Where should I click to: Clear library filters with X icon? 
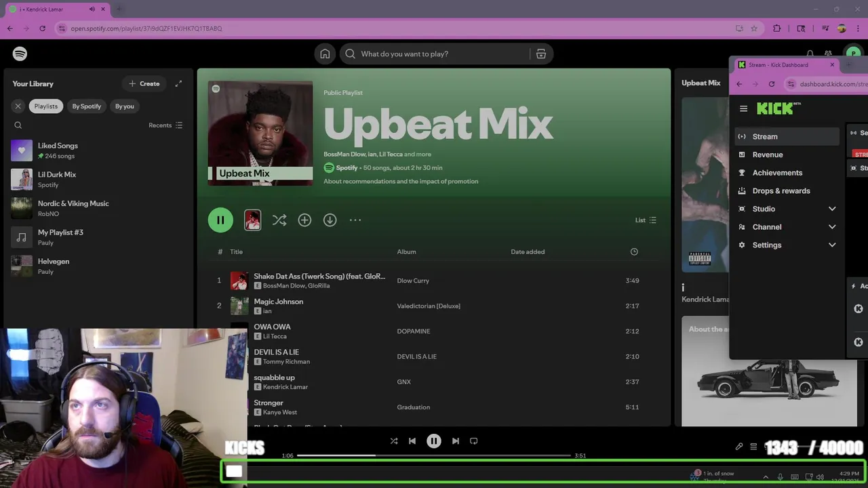[x=18, y=106]
